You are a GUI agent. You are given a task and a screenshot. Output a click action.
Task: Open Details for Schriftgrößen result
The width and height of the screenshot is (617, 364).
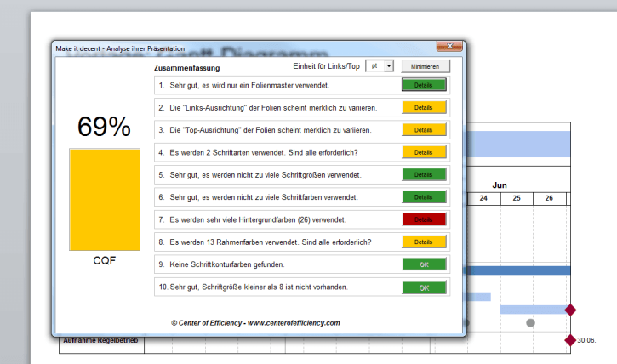424,174
